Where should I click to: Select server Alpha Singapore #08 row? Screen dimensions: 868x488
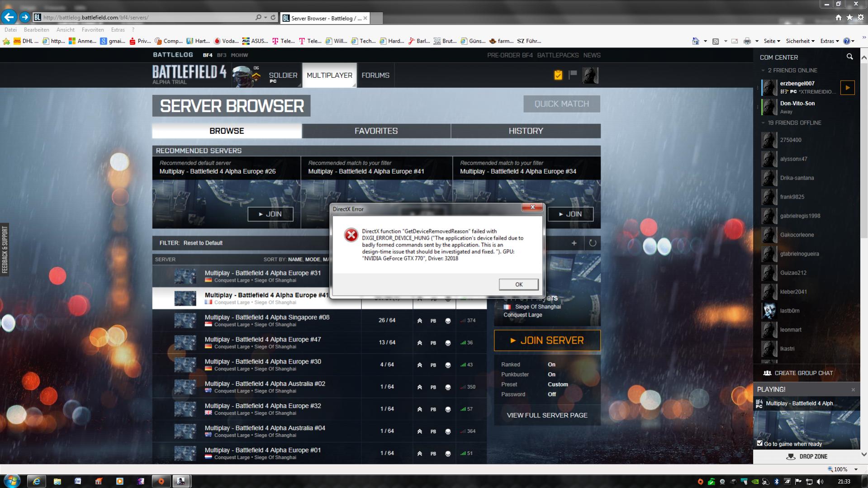click(319, 321)
